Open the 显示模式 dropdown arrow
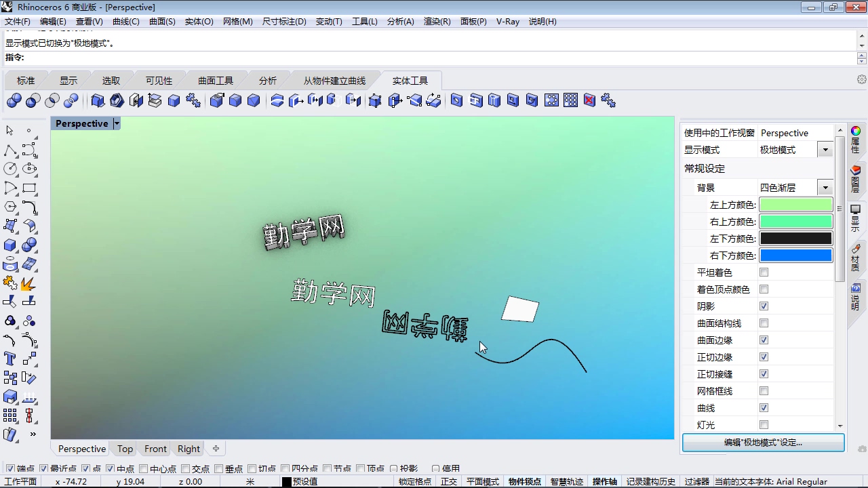Viewport: 868px width, 488px height. (825, 150)
